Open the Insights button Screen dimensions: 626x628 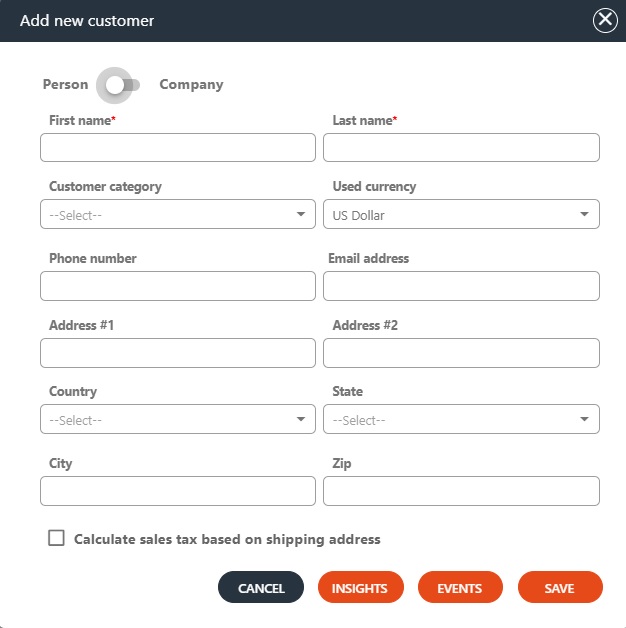pyautogui.click(x=360, y=588)
